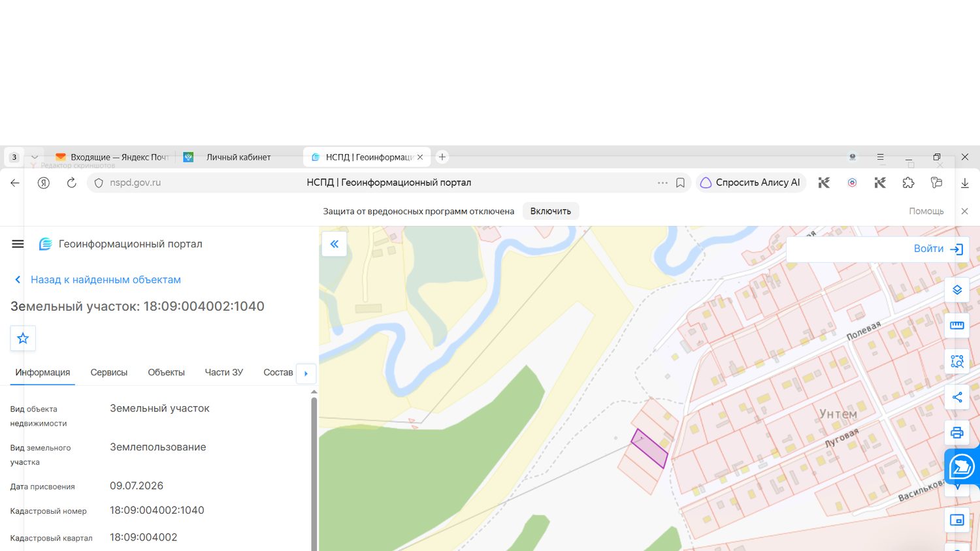
Task: Activate the area search tool on map
Action: [957, 361]
